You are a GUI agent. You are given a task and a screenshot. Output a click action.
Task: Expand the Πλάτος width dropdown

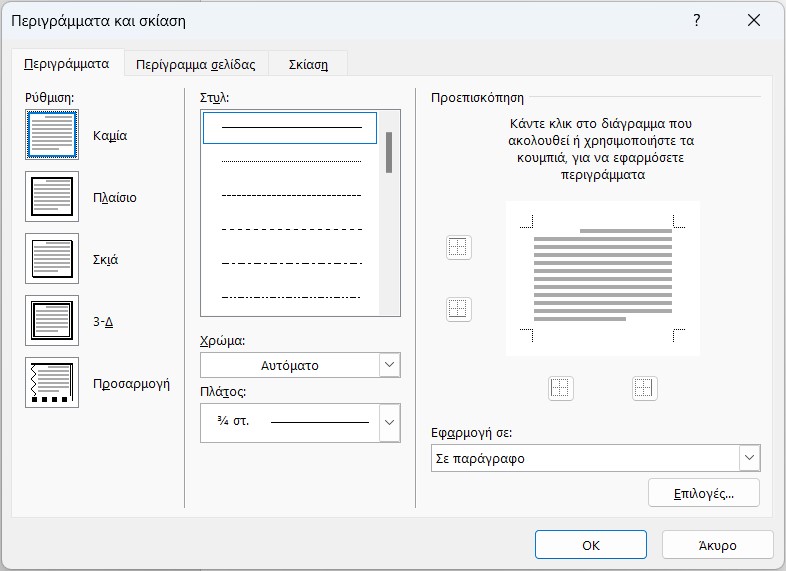pyautogui.click(x=300, y=423)
